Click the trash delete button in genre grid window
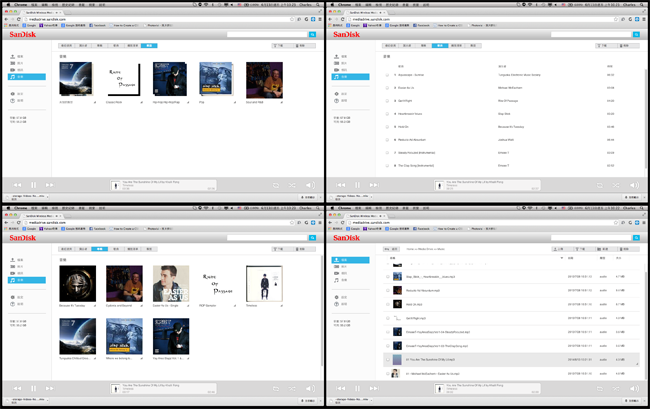Screen dimensions: 650x409 click(305, 46)
